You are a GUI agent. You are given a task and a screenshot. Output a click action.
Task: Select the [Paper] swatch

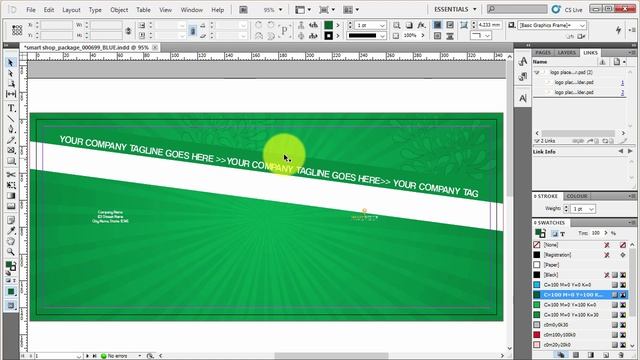click(580, 265)
